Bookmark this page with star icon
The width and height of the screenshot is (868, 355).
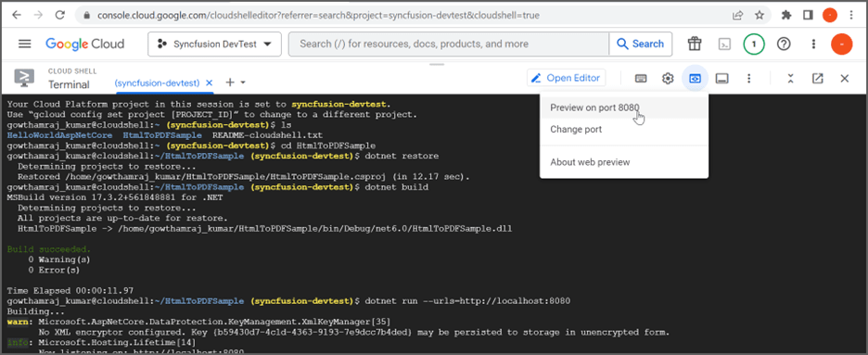point(759,15)
